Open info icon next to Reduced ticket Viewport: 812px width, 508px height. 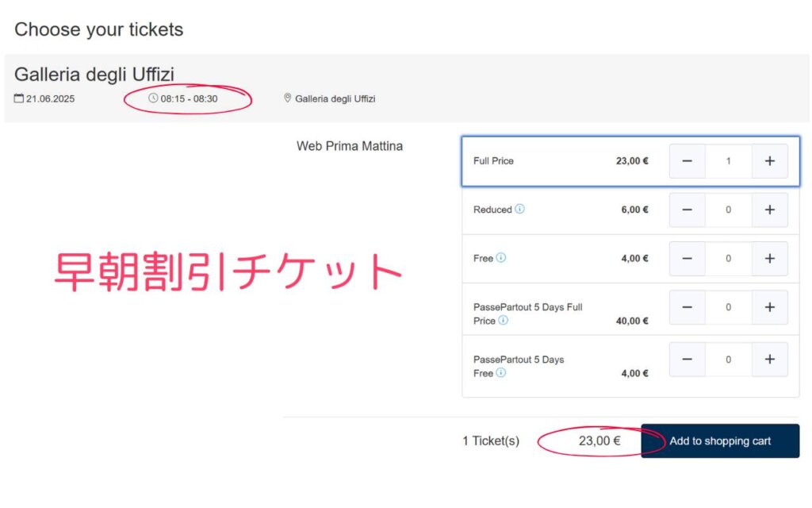(519, 209)
